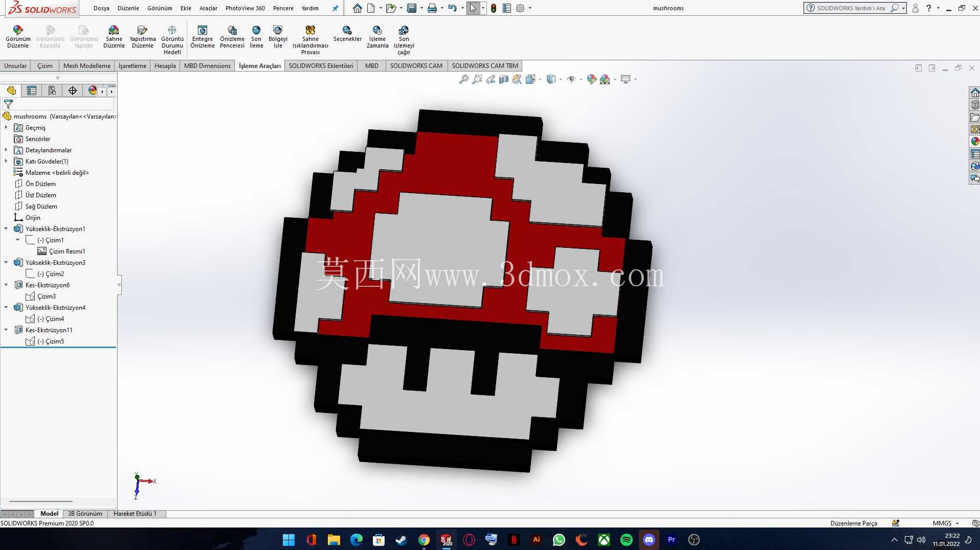The height and width of the screenshot is (550, 980).
Task: Click filter funnel in feature tree
Action: coord(8,104)
